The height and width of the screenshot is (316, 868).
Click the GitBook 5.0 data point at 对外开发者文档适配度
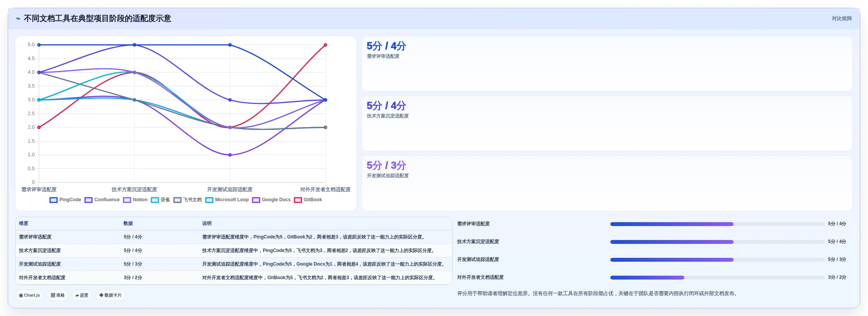click(325, 45)
